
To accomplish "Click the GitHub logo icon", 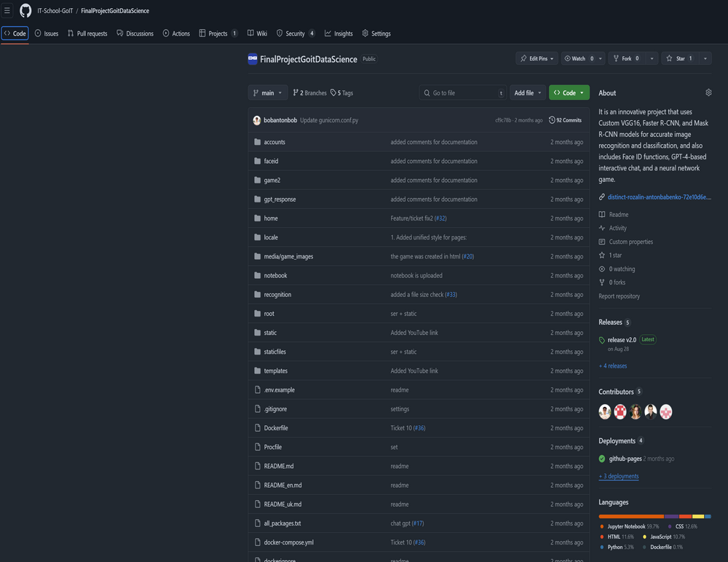I will (x=25, y=11).
